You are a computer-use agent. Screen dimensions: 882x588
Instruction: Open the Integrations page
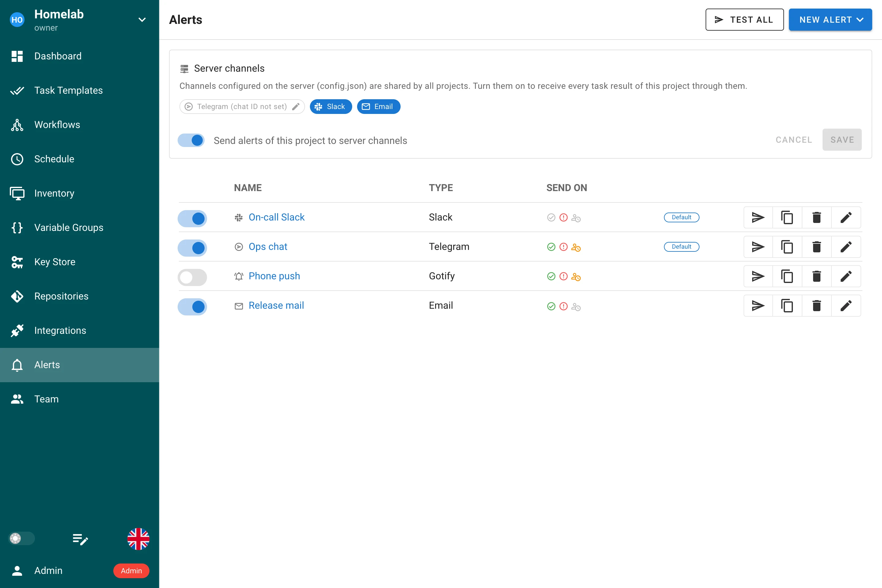[x=80, y=330]
